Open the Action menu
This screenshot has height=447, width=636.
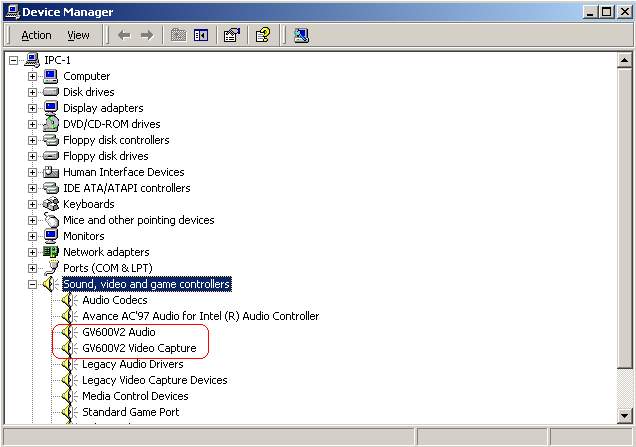tap(37, 36)
